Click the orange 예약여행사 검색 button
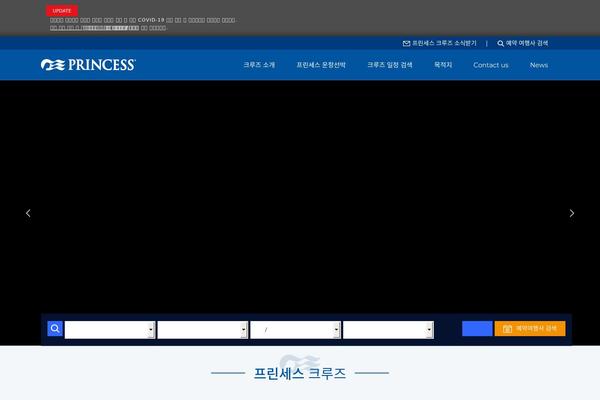The width and height of the screenshot is (600, 400). (x=530, y=328)
